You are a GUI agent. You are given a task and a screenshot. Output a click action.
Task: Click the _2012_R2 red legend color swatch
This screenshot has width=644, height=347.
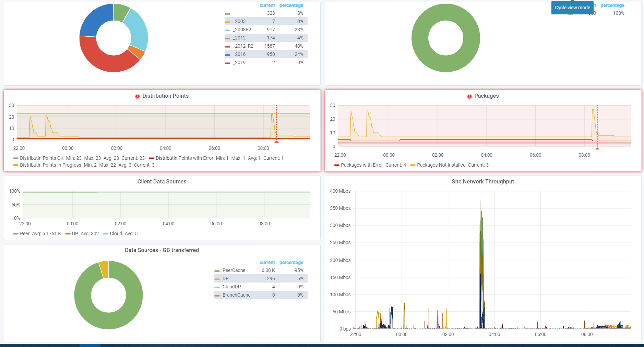pyautogui.click(x=227, y=46)
